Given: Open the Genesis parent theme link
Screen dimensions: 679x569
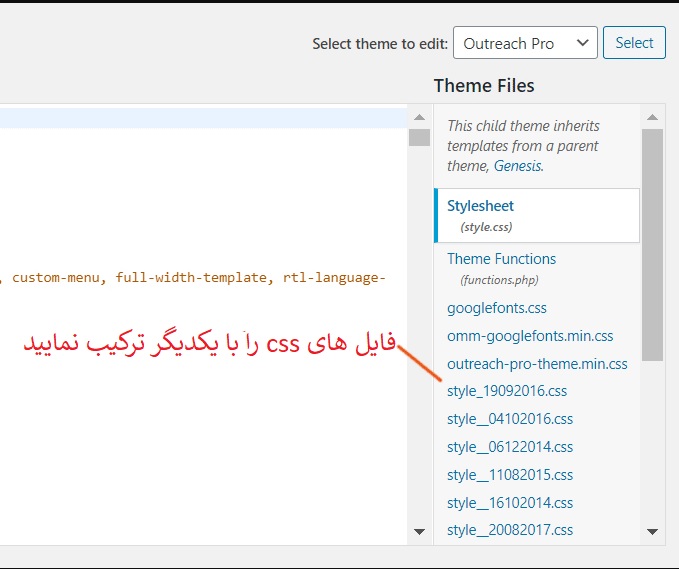Looking at the screenshot, I should coord(517,166).
